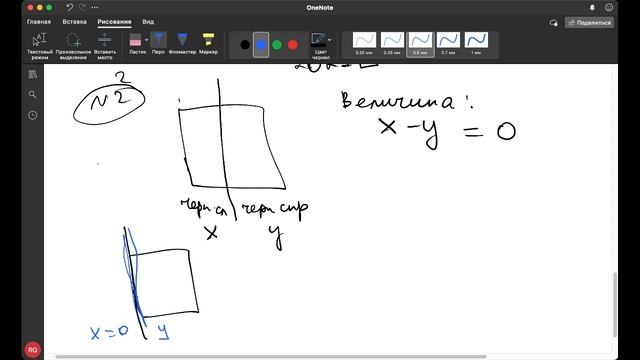Click the RG account avatar

[x=33, y=350]
